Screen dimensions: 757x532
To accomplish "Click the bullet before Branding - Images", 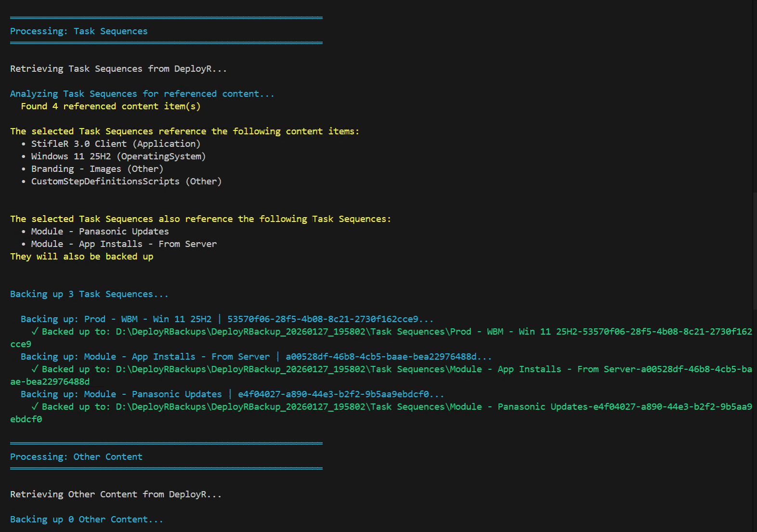I will click(x=24, y=169).
